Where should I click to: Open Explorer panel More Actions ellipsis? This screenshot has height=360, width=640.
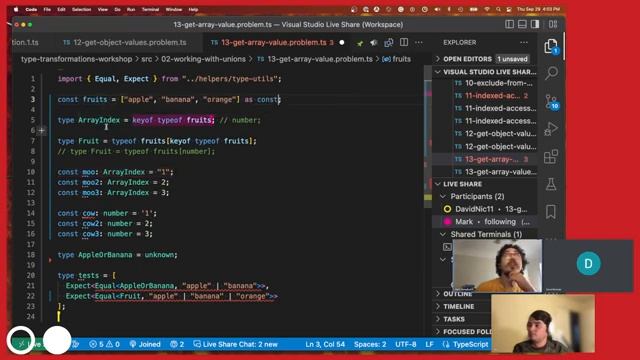coord(524,42)
